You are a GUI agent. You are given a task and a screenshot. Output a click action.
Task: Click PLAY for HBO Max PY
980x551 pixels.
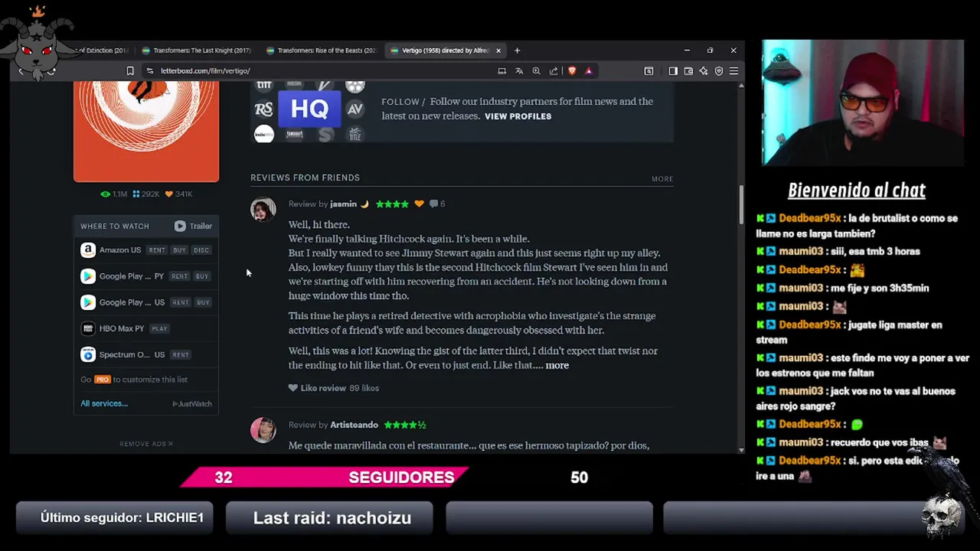pos(159,328)
